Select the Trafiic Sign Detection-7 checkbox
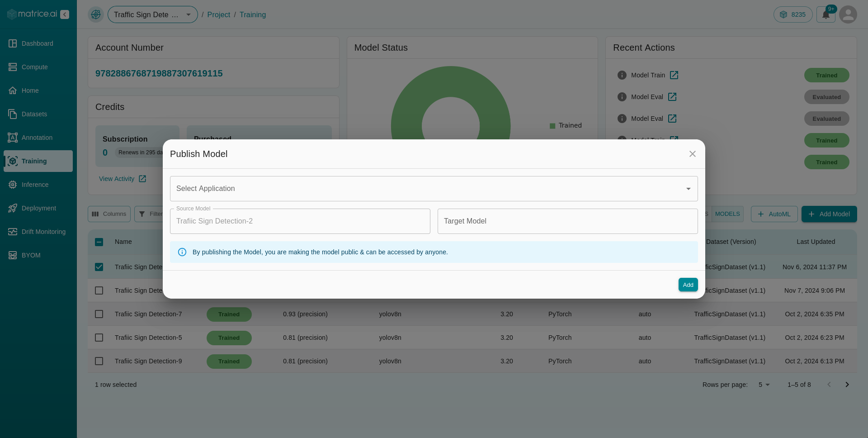Viewport: 868px width, 438px height. pos(99,314)
